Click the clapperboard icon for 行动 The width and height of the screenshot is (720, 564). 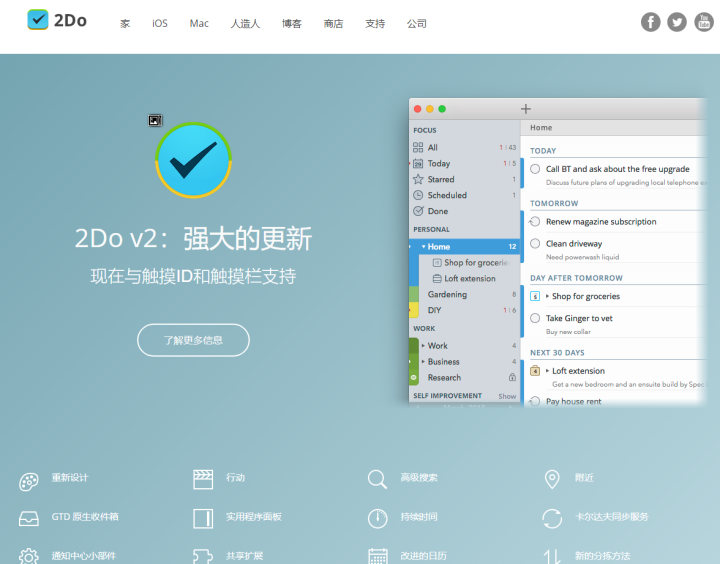203,479
